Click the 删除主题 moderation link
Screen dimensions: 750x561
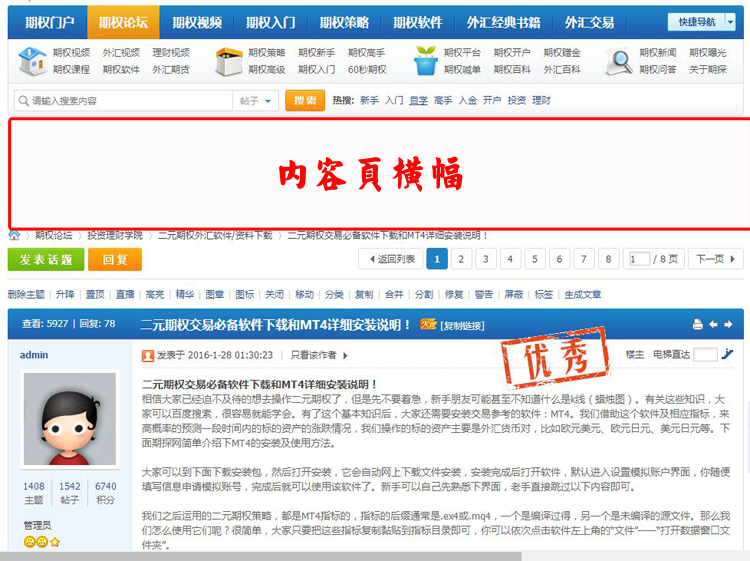click(x=26, y=295)
